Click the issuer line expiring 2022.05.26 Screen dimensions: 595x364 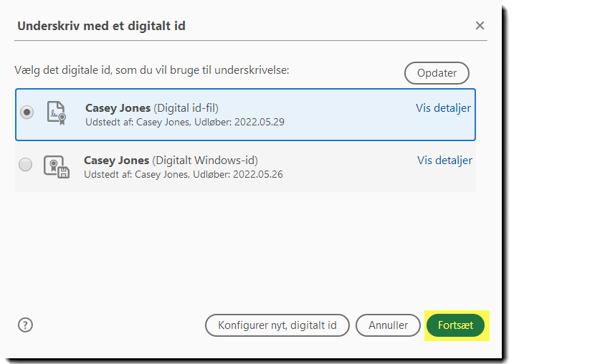pyautogui.click(x=183, y=174)
